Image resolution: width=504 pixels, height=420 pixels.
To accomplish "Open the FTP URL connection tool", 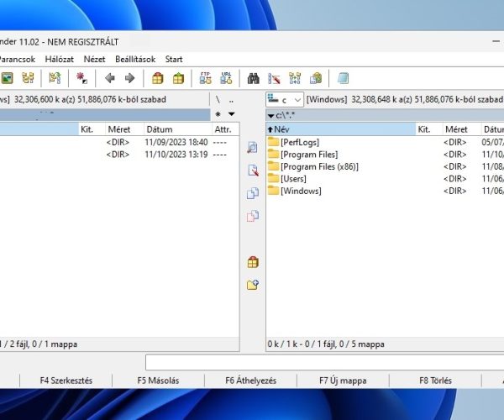I will point(225,78).
